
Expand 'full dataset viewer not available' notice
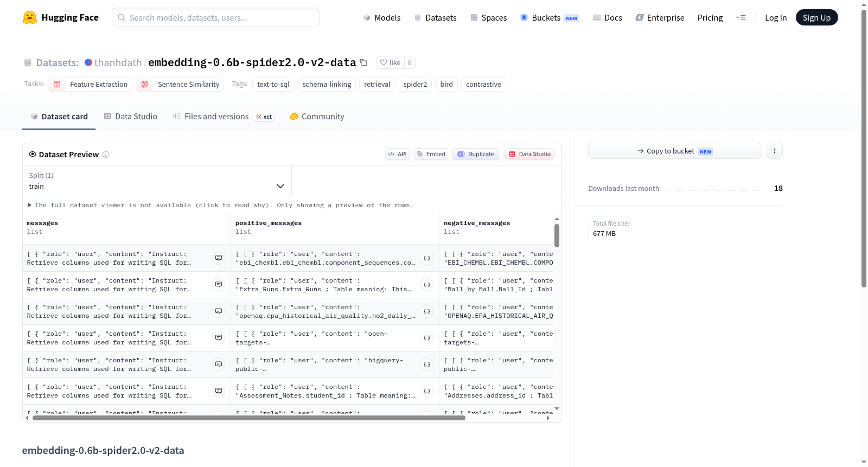(x=220, y=205)
